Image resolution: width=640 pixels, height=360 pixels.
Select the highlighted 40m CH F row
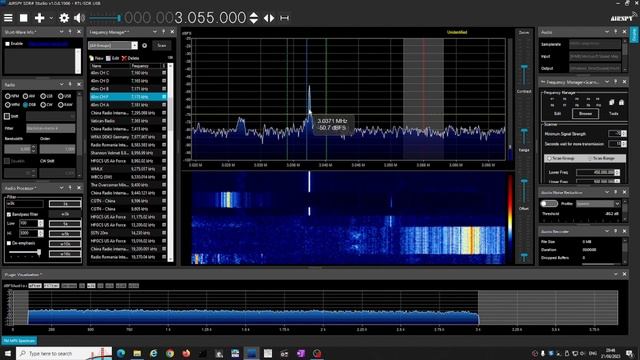coord(128,97)
